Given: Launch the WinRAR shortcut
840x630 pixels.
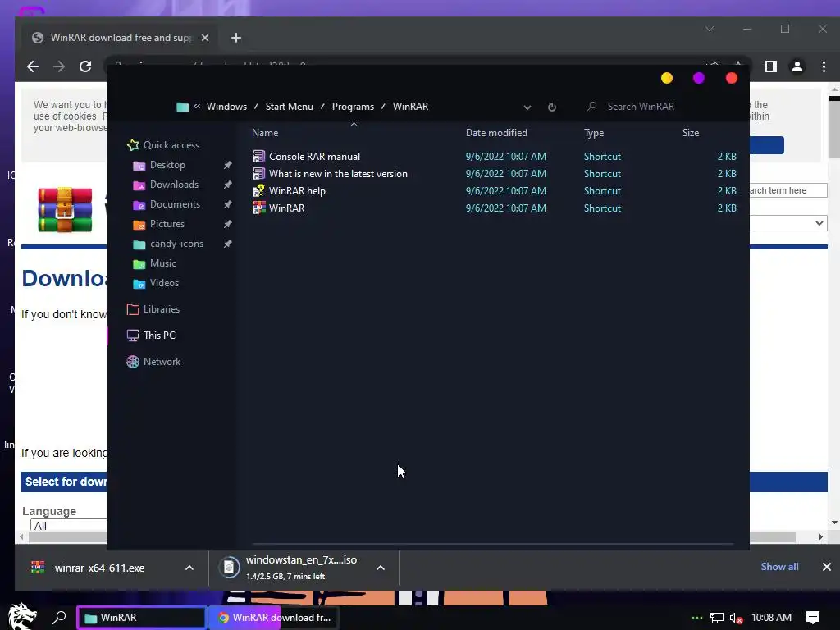Looking at the screenshot, I should coord(278,208).
